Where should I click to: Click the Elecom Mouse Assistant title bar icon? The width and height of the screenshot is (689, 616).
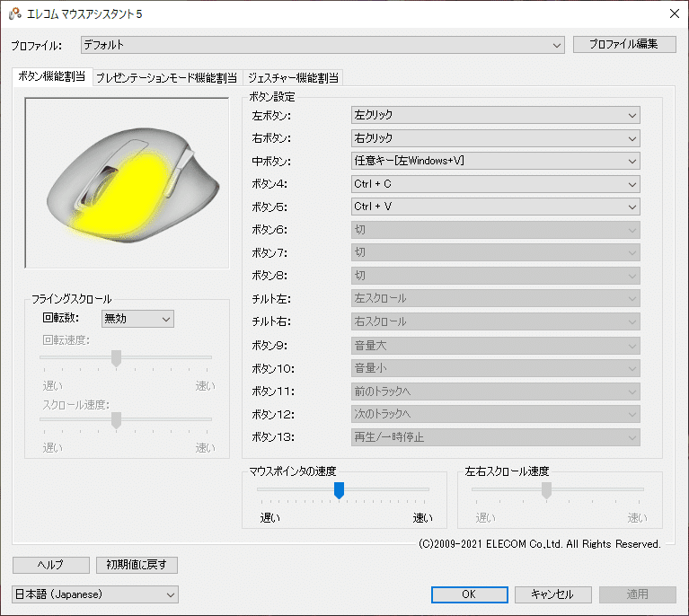pyautogui.click(x=15, y=13)
